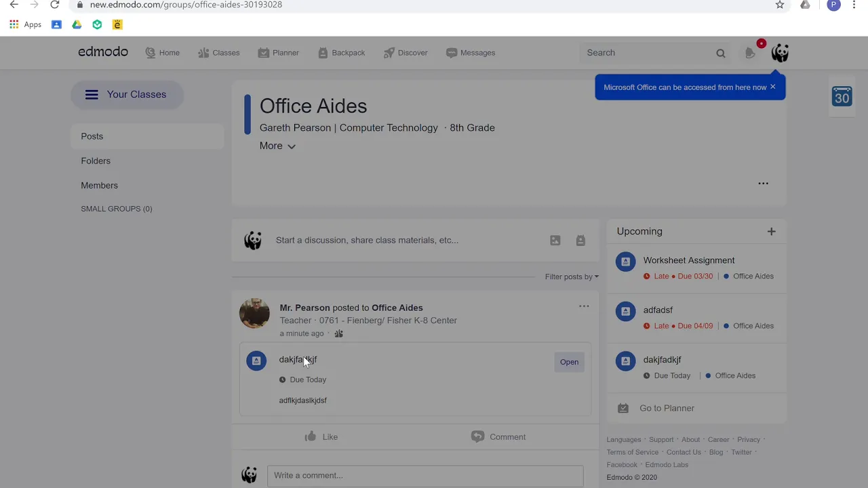Open the Contact Us footer link

(x=684, y=452)
